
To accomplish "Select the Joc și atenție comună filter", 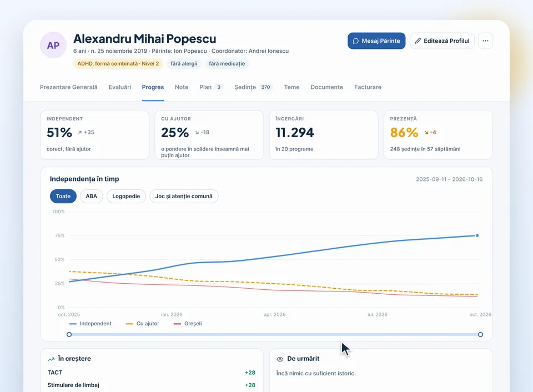I will coord(184,196).
